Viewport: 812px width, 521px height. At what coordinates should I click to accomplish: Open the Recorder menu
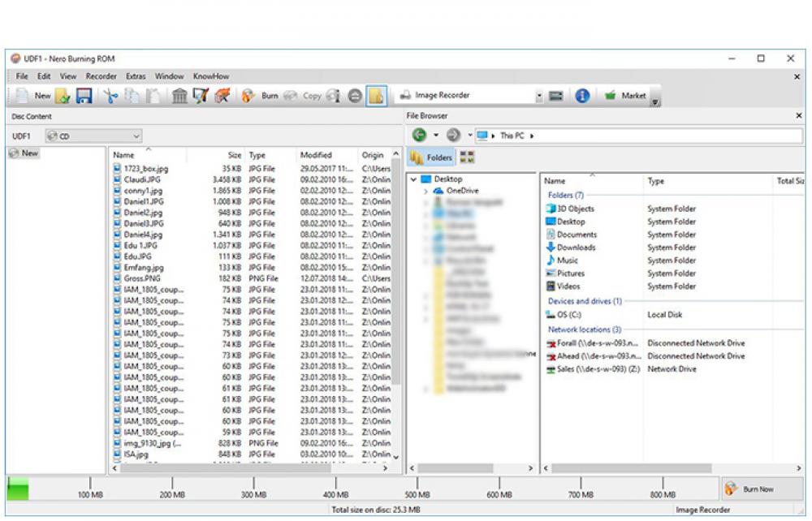pyautogui.click(x=101, y=75)
